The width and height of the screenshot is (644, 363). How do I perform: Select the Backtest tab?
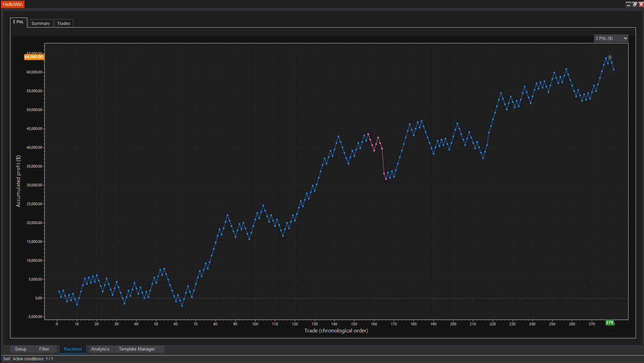[x=73, y=349]
